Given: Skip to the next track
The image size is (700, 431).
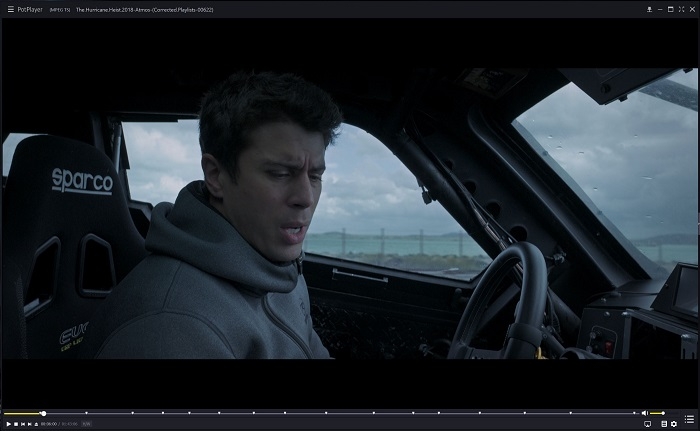Looking at the screenshot, I should tap(30, 424).
